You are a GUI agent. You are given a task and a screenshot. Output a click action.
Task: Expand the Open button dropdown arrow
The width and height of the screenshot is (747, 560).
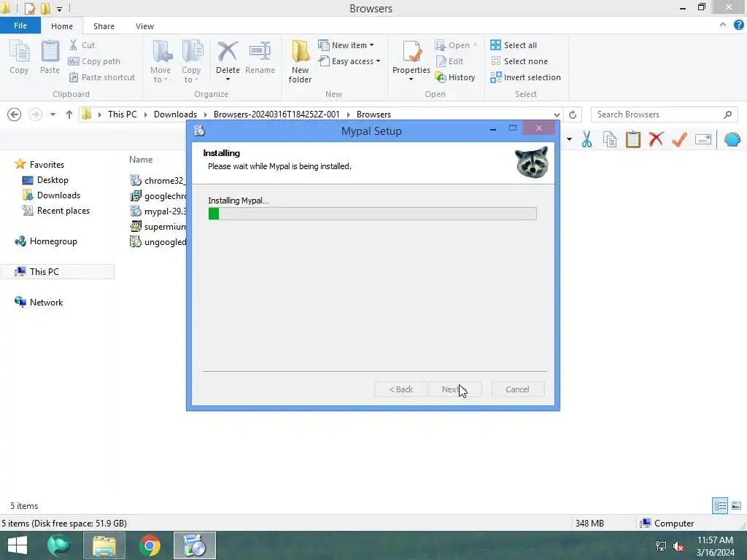coord(475,44)
